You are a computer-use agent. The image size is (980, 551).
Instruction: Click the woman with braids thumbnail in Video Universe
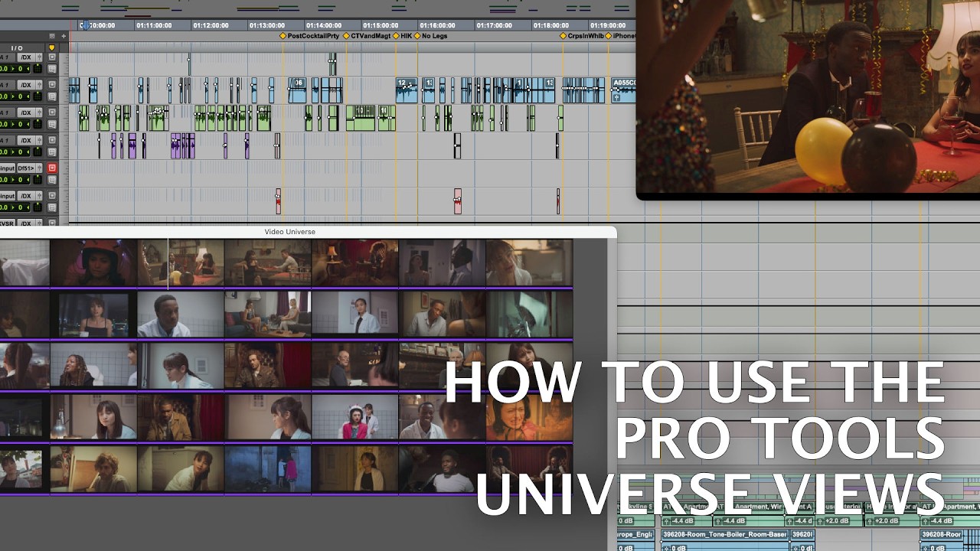pos(93,366)
